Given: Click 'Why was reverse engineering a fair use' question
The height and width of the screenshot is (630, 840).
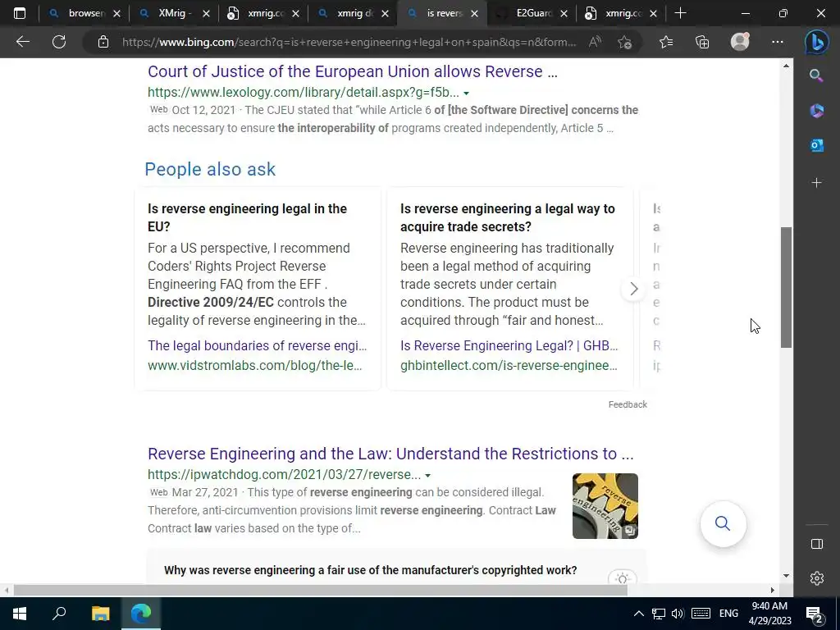Looking at the screenshot, I should tap(370, 570).
